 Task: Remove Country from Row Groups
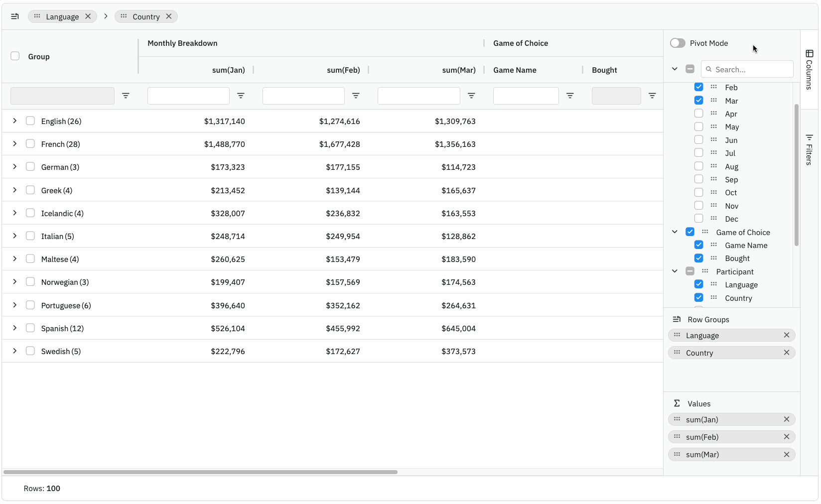pyautogui.click(x=787, y=352)
